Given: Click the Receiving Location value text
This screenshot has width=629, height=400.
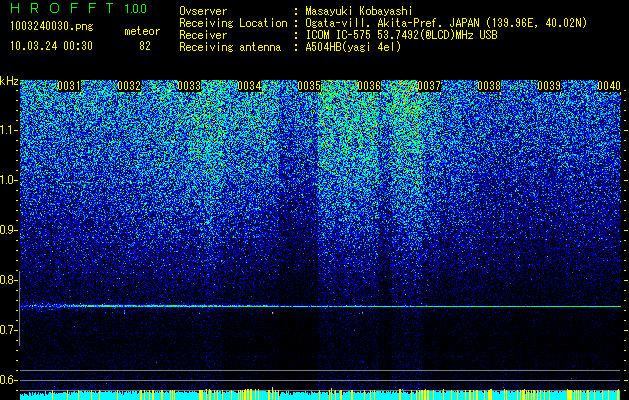Looking at the screenshot, I should (x=446, y=23).
